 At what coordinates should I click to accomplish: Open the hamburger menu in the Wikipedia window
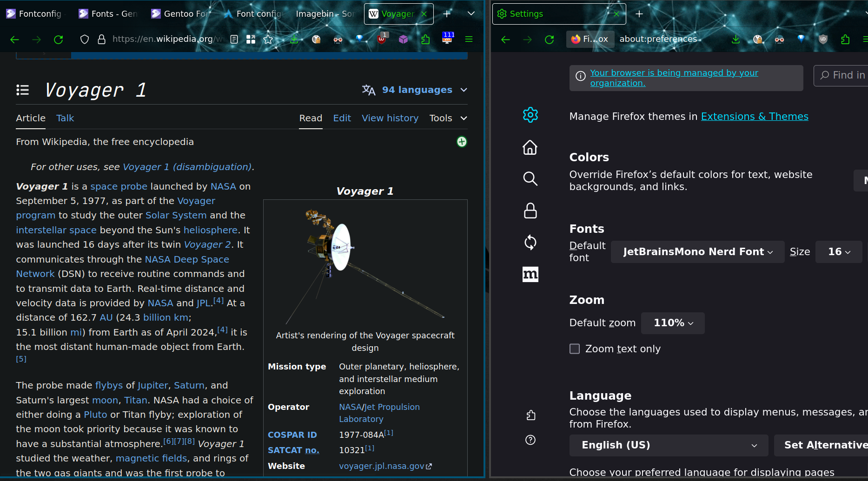tap(469, 40)
